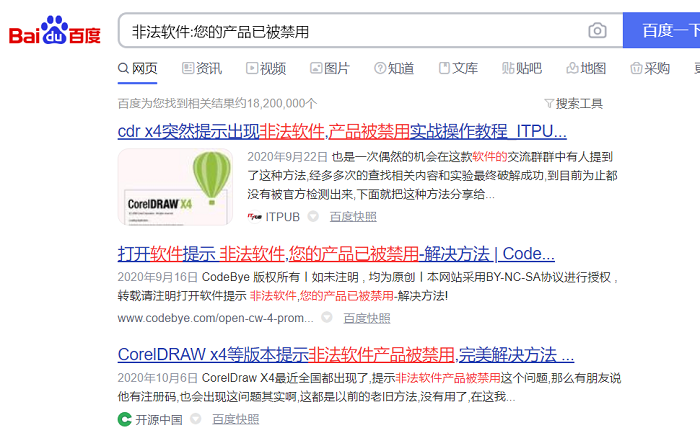Click the date '2020年9月16日' snippet
Viewport: 700px width, 433px height.
pyautogui.click(x=158, y=277)
